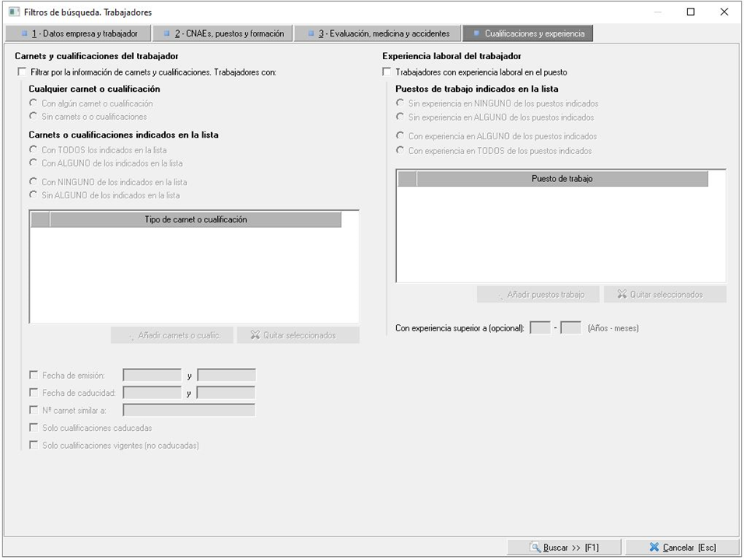Click the Cancelar [Esc] button

point(683,548)
